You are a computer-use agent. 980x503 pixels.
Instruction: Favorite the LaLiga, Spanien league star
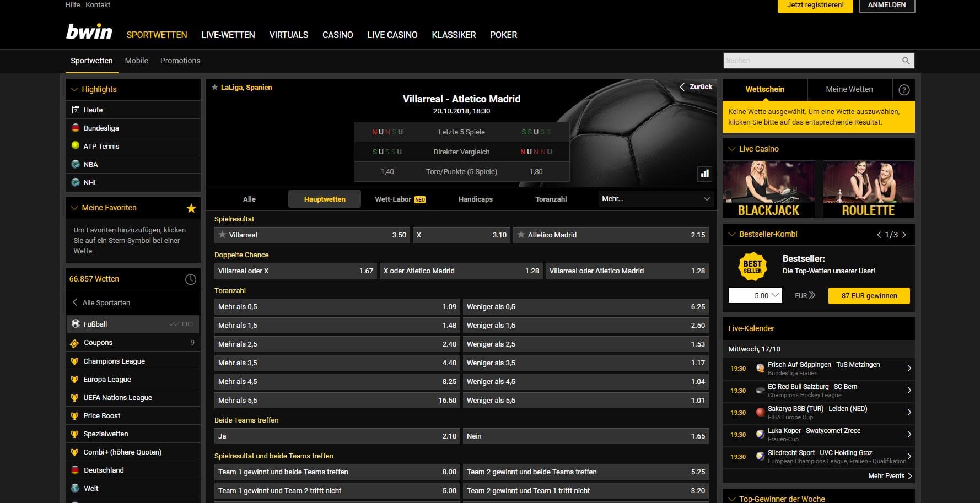(215, 87)
